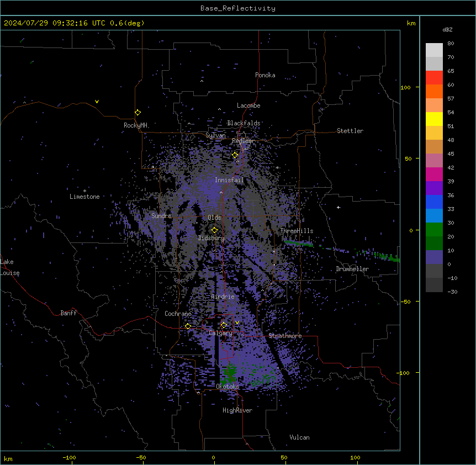
Task: Click the asterisk marker above Limestone
Action: pyautogui.click(x=84, y=191)
